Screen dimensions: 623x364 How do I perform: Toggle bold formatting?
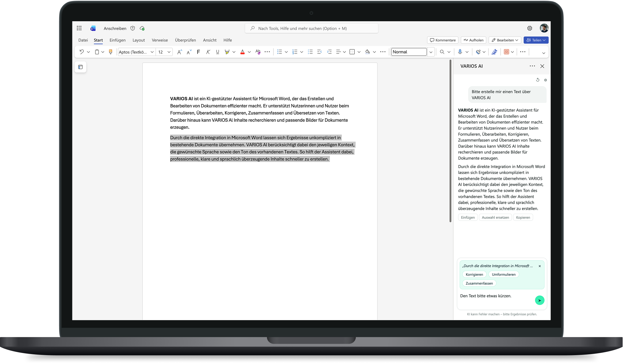(x=198, y=52)
